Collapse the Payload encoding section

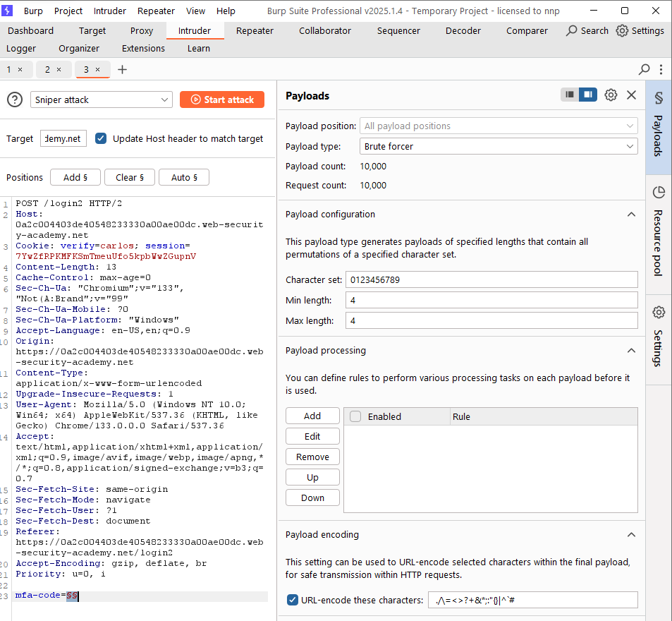point(631,535)
